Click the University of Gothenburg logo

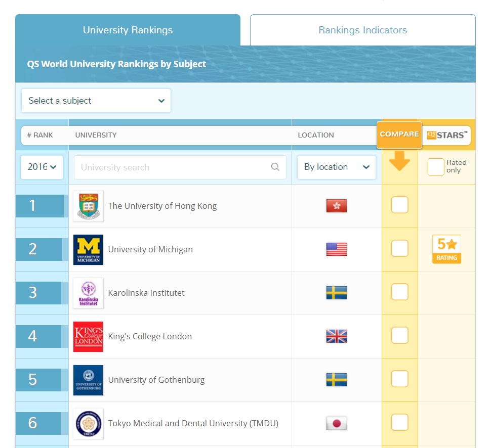(x=88, y=380)
